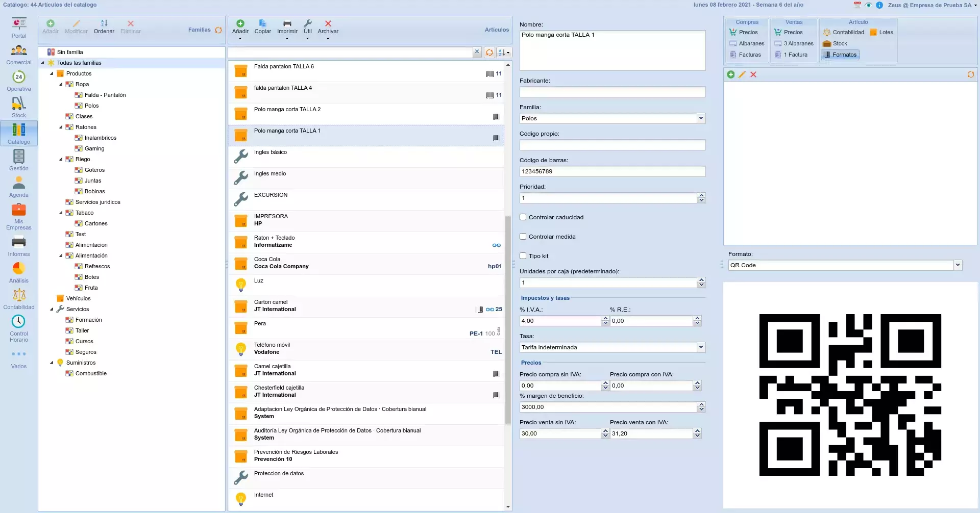Viewport: 980px width, 513px height.
Task: Click the refresh icon beside article search
Action: [489, 53]
